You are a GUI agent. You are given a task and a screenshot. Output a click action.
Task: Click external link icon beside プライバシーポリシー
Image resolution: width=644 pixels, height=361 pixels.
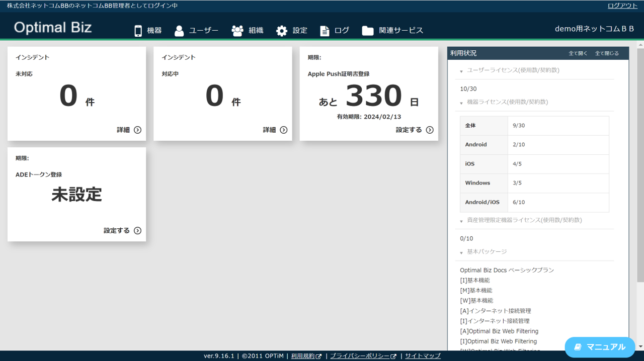tap(393, 356)
